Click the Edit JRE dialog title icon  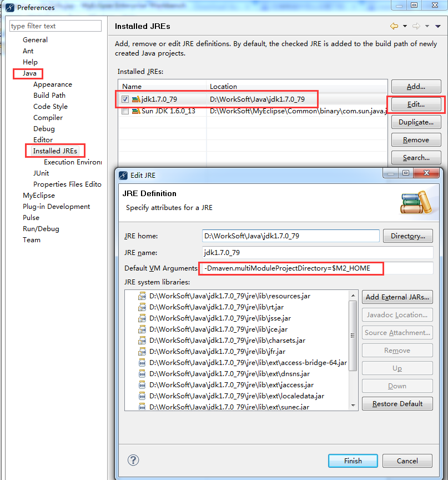123,176
